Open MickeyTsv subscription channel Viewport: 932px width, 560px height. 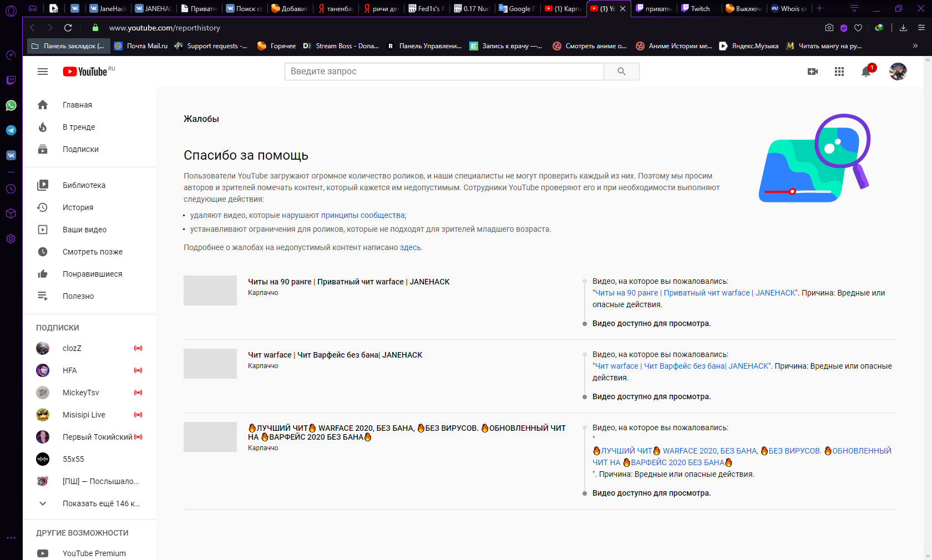click(x=89, y=393)
